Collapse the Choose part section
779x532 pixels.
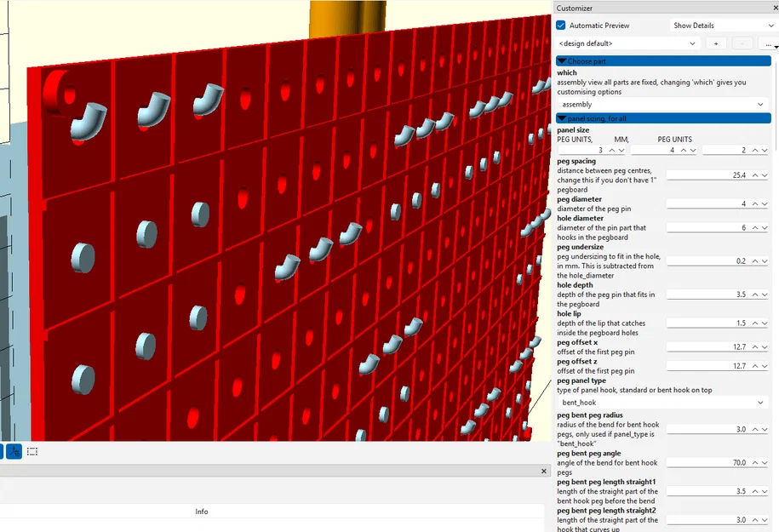(x=663, y=61)
